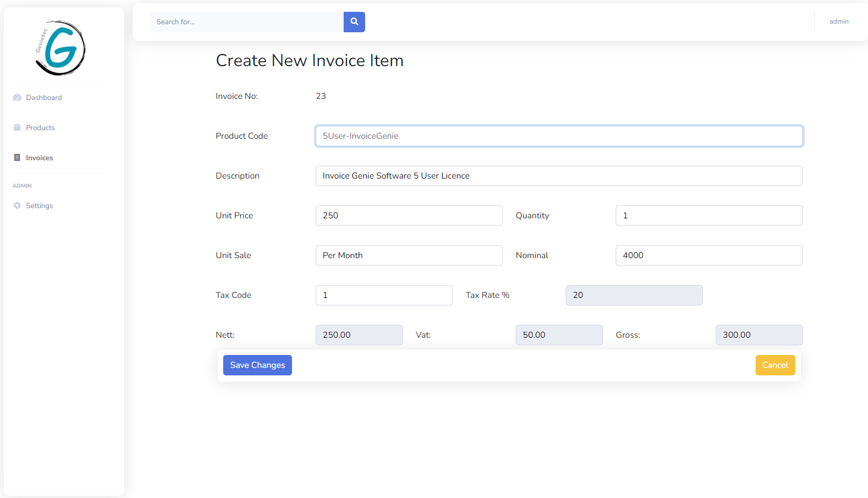Click the Nominal field
This screenshot has width=868, height=498.
tap(709, 255)
